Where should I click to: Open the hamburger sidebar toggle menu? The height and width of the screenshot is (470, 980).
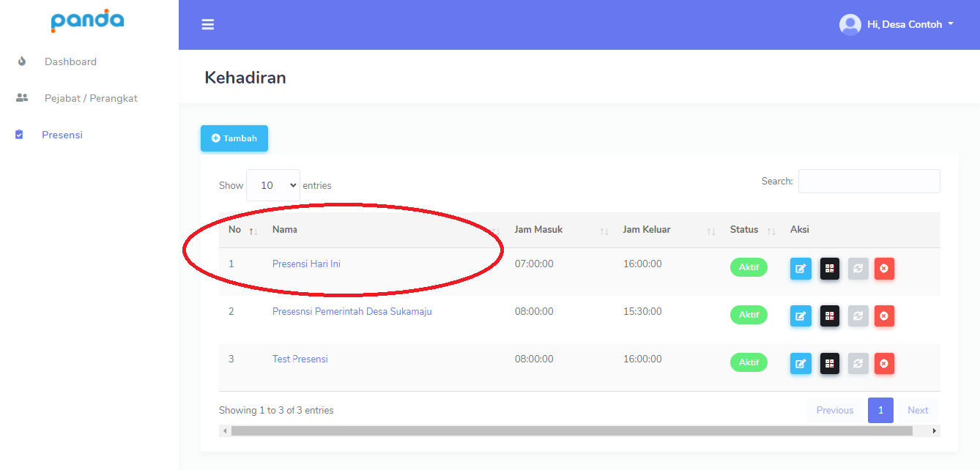click(208, 25)
